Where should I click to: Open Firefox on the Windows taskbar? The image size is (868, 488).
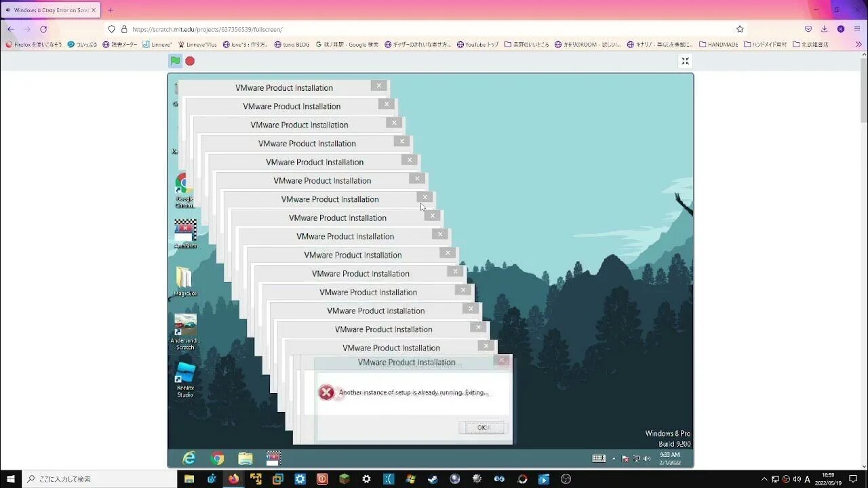(x=233, y=479)
